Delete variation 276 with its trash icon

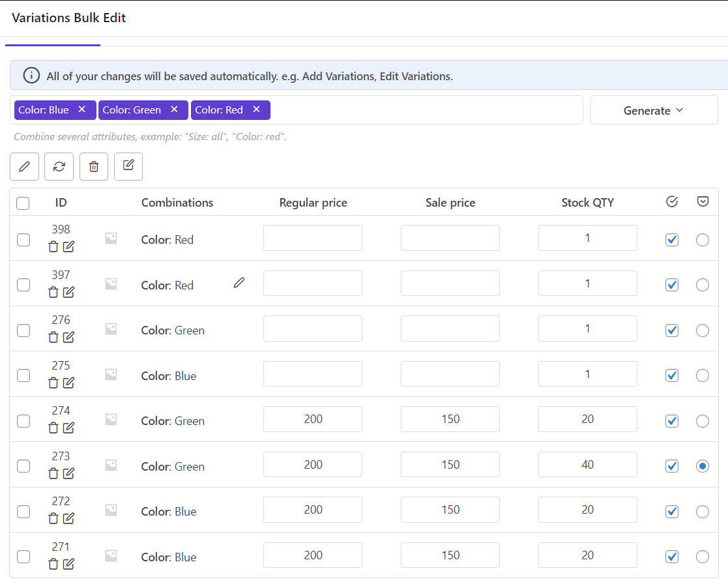[53, 337]
